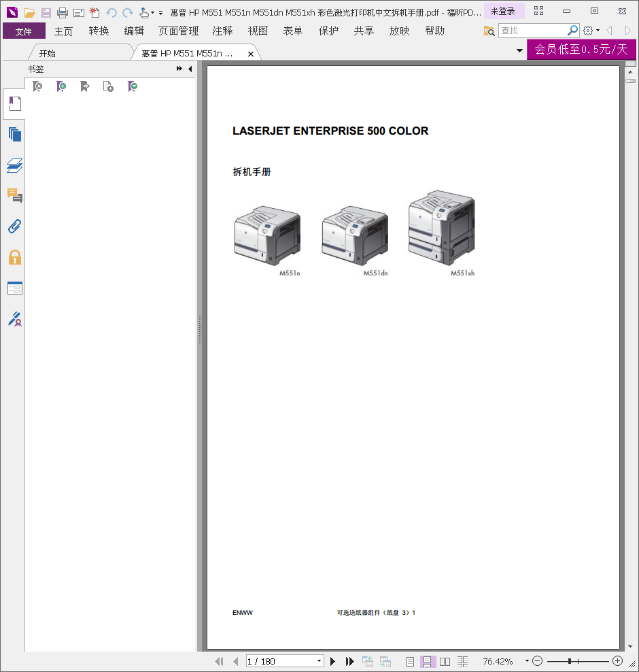Open the Layers panel
Image resolution: width=639 pixels, height=672 pixels.
coord(15,165)
